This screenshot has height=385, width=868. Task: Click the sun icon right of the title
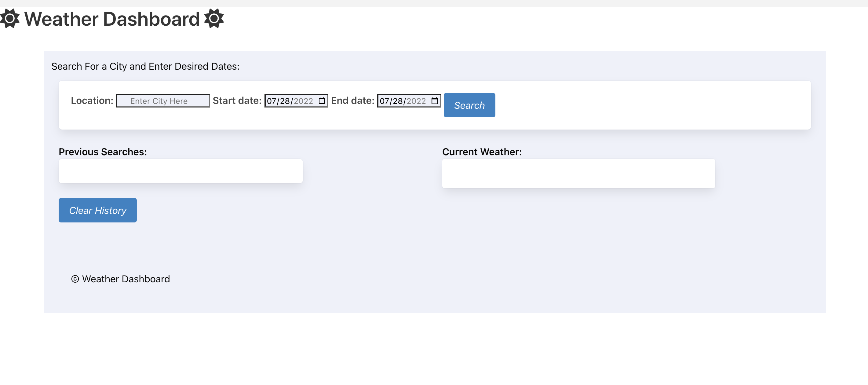point(214,19)
